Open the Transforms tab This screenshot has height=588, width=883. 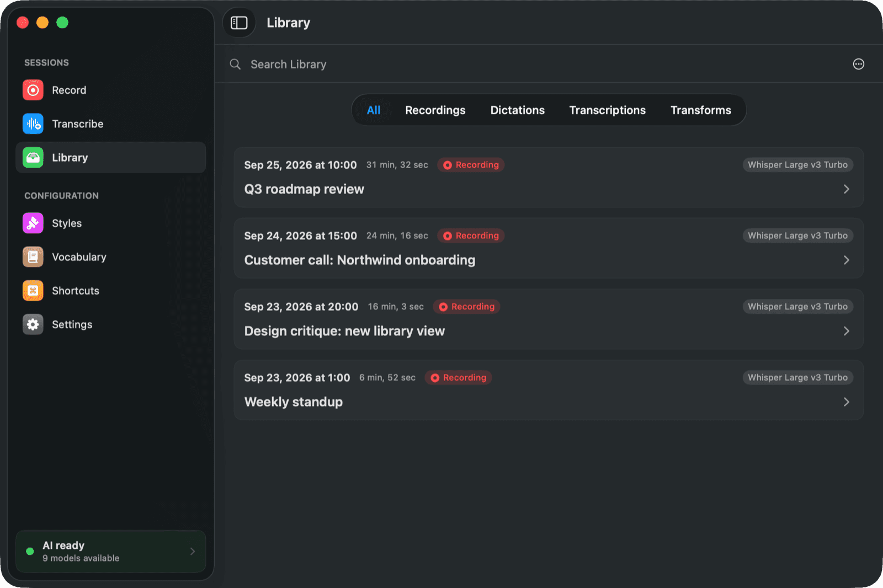tap(701, 110)
